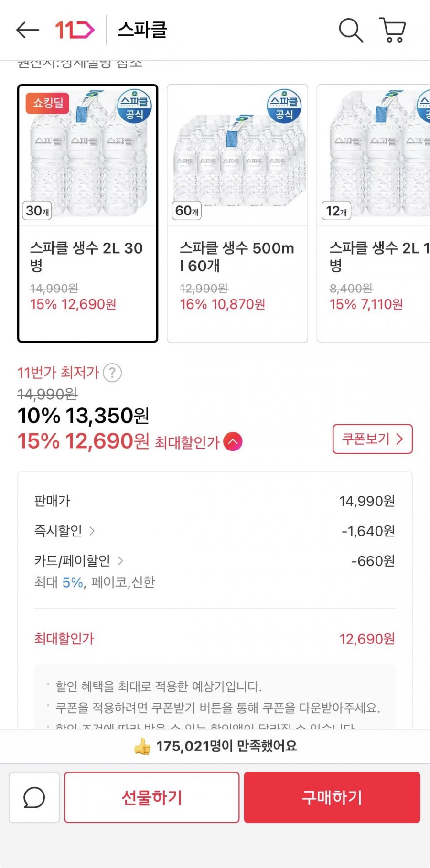The height and width of the screenshot is (868, 430).
Task: Tap the 5% card discount link
Action: [x=73, y=582]
